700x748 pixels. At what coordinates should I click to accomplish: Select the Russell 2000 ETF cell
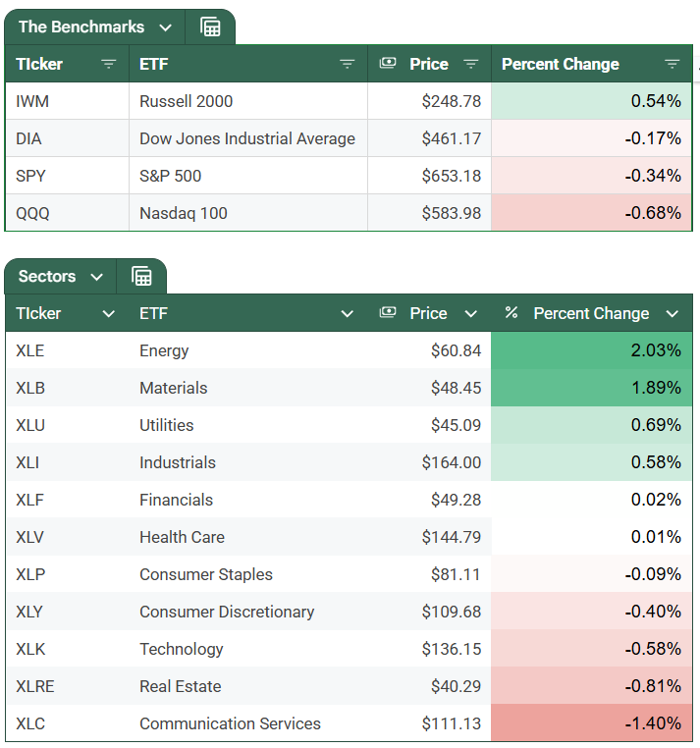187,101
